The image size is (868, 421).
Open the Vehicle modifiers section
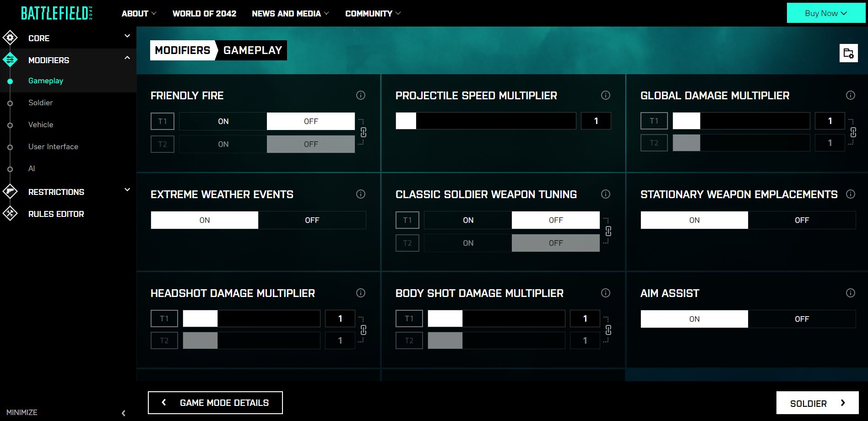pyautogui.click(x=41, y=125)
